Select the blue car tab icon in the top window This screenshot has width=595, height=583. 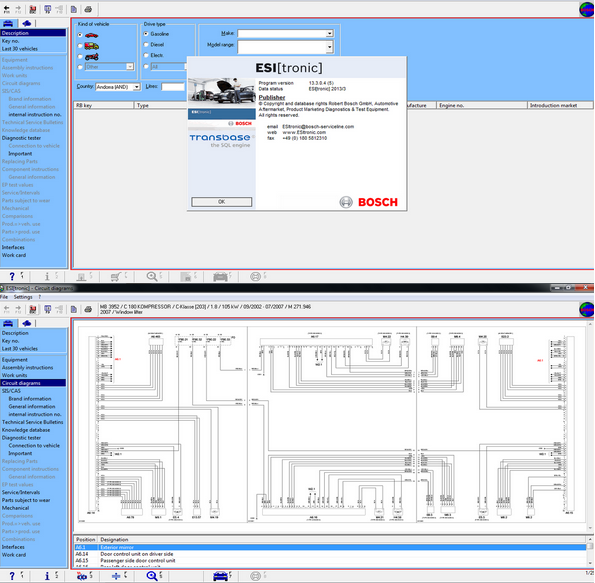tap(8, 24)
